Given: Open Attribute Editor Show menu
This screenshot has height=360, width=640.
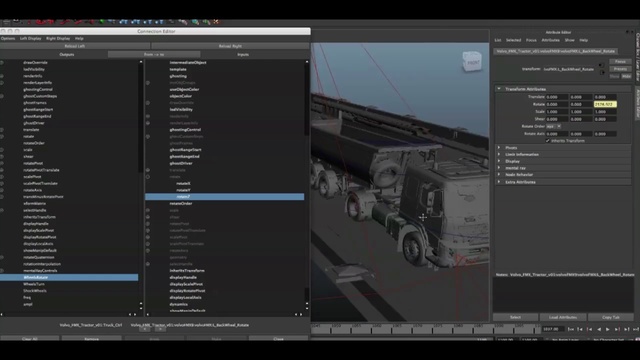Looking at the screenshot, I should [569, 40].
